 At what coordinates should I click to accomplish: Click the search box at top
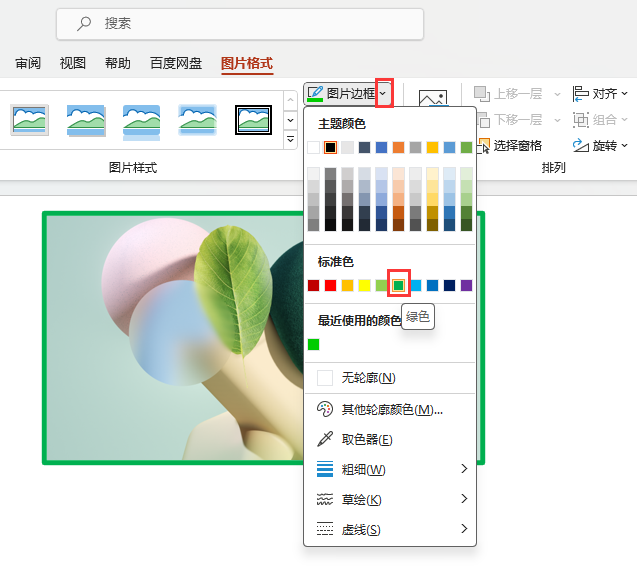click(240, 24)
